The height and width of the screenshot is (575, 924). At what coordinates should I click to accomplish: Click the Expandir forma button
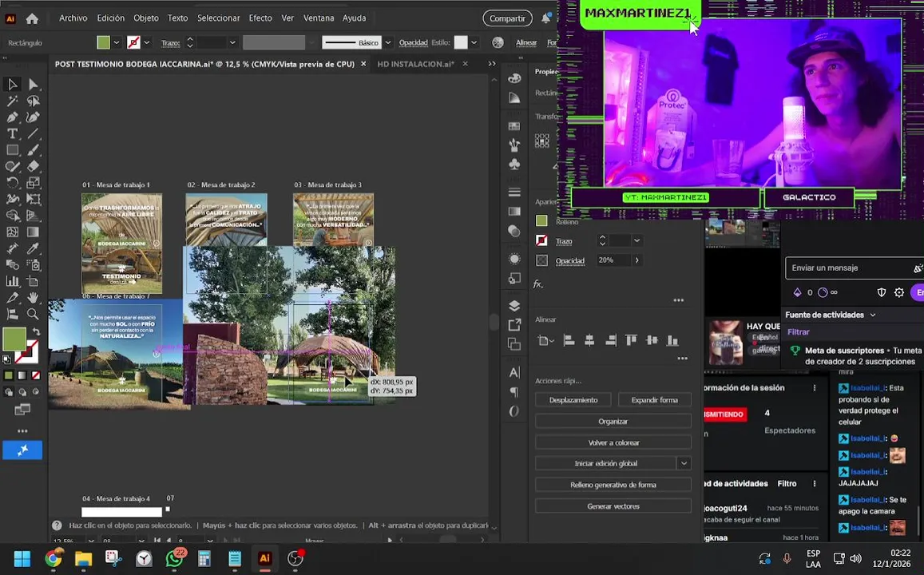655,400
